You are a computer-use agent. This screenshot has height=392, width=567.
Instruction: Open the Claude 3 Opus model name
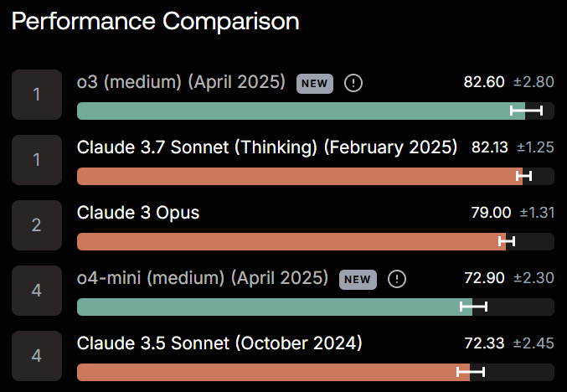tap(138, 213)
